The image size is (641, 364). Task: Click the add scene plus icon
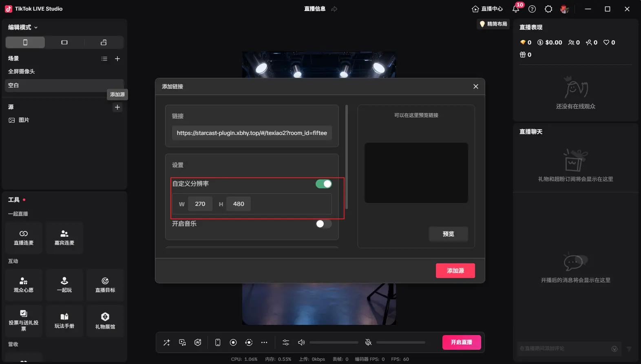point(117,59)
